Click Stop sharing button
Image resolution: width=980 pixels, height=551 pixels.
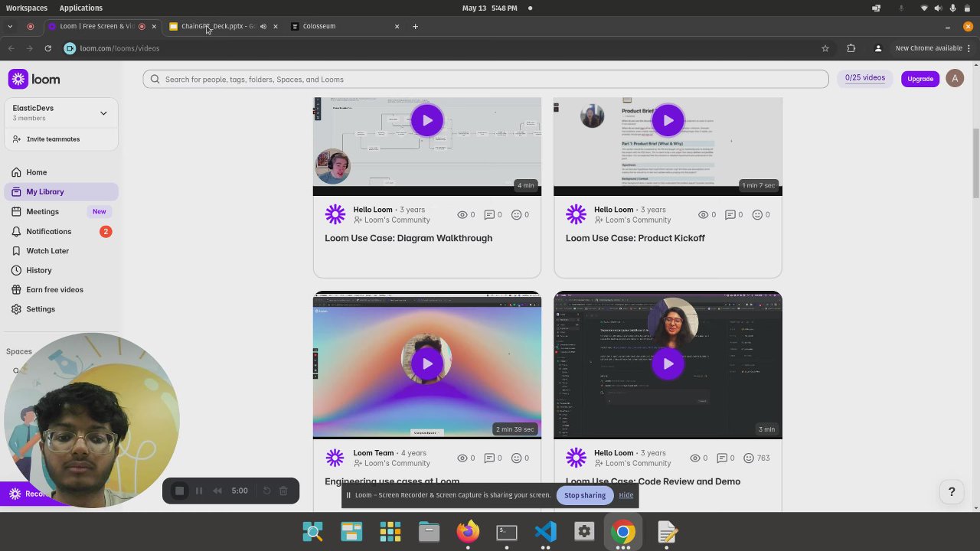(x=585, y=495)
